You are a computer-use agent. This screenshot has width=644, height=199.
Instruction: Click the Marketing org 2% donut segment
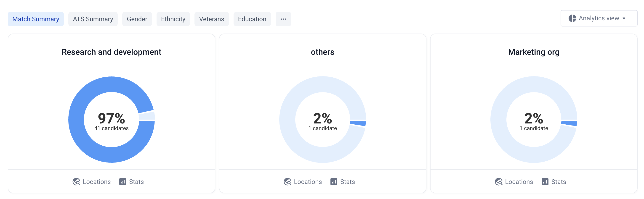(569, 123)
